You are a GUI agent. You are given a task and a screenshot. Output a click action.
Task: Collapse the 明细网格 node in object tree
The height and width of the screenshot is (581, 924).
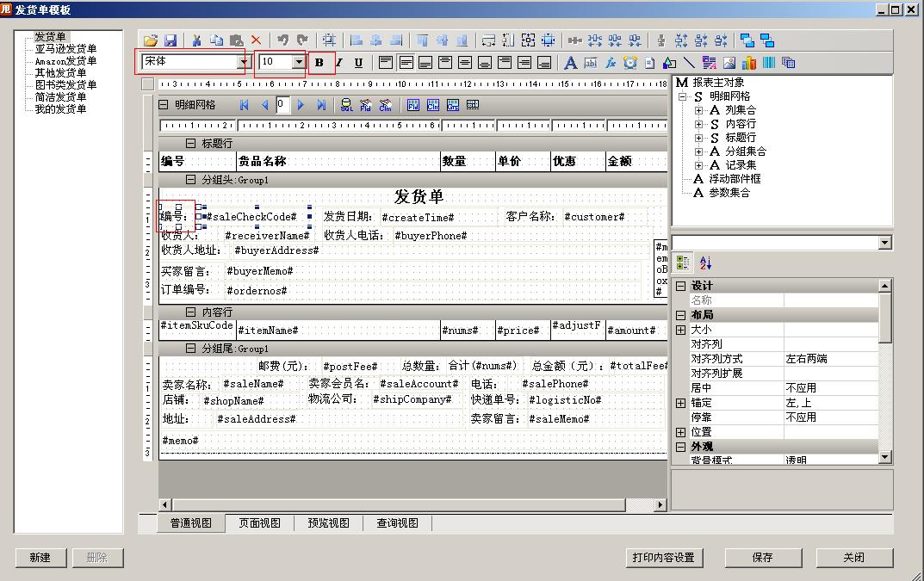coord(682,96)
